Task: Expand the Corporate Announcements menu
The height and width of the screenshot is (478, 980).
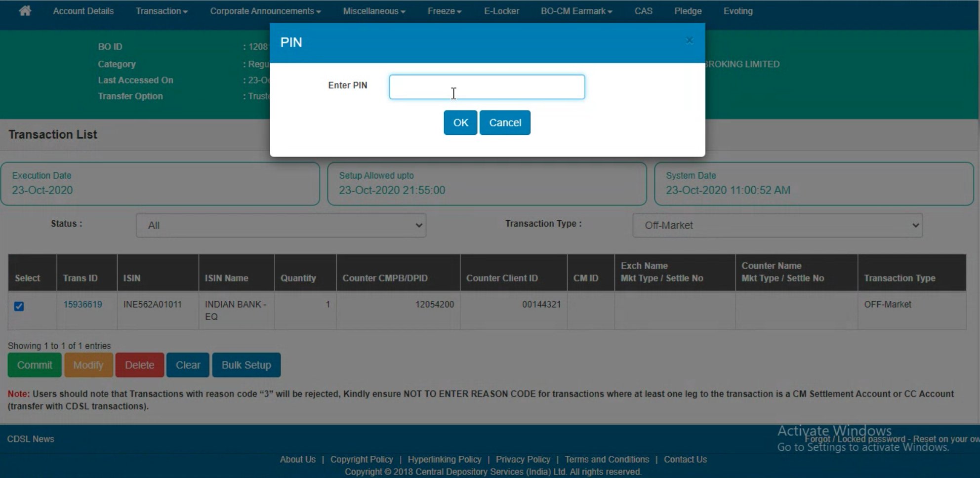Action: click(265, 11)
